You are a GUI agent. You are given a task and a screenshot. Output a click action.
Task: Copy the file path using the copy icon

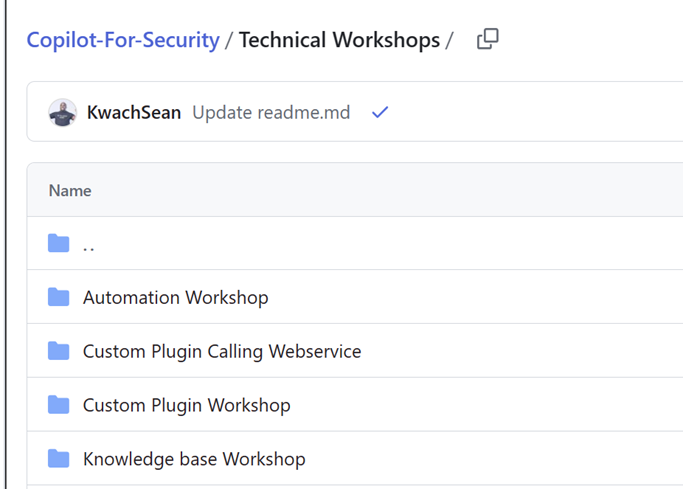[x=487, y=40]
